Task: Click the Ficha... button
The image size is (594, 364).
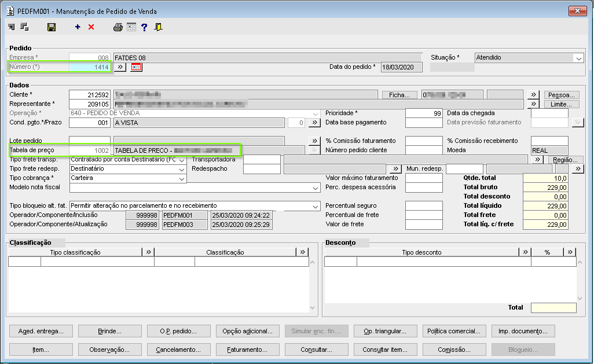Action: [x=399, y=95]
